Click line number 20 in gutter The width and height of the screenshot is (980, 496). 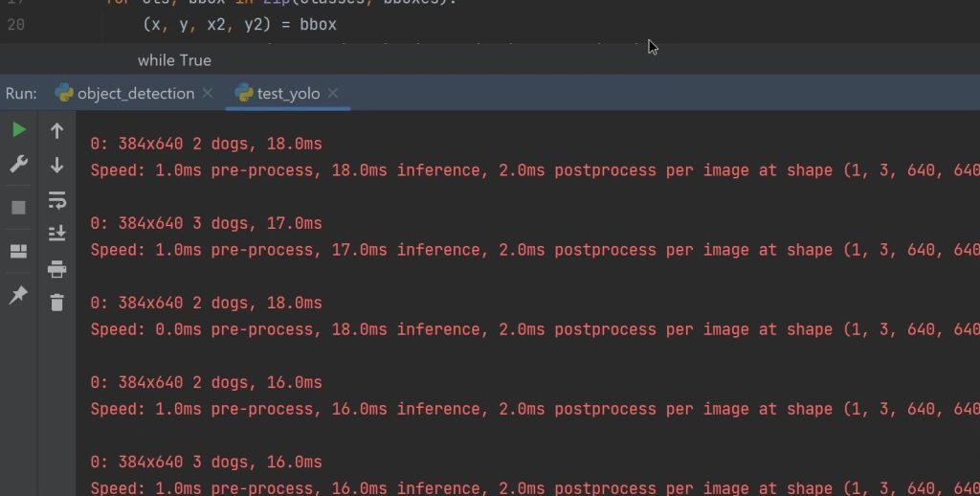(x=15, y=24)
